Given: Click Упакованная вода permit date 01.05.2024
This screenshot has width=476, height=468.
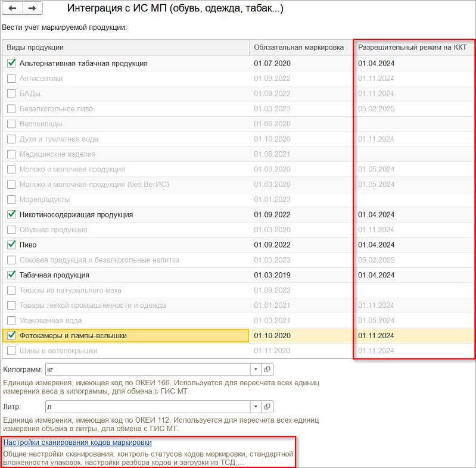Looking at the screenshot, I should 376,320.
